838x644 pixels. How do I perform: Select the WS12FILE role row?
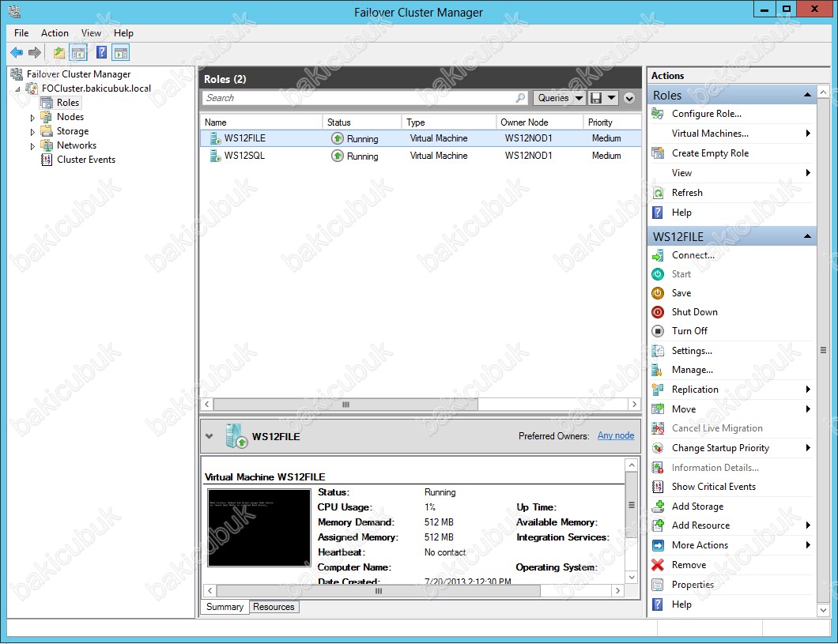pyautogui.click(x=421, y=138)
